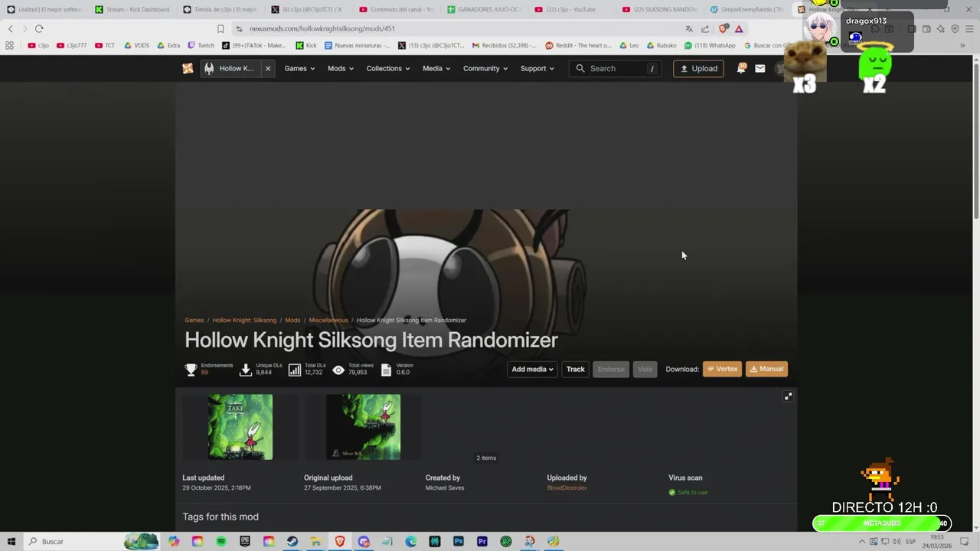Open Epic Games Launcher from taskbar

[x=245, y=541]
